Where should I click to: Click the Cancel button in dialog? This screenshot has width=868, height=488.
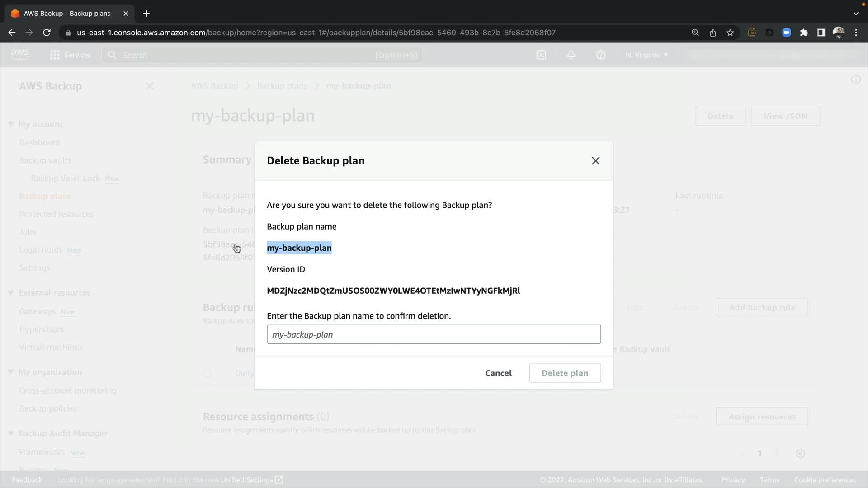coord(498,373)
